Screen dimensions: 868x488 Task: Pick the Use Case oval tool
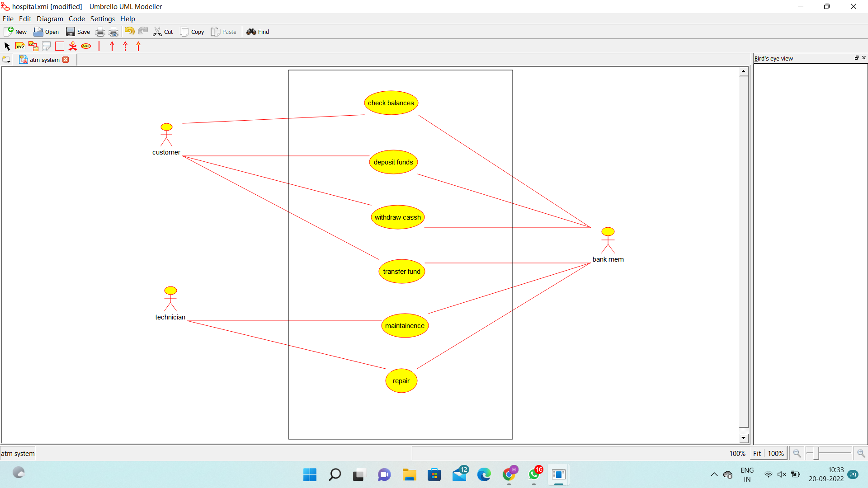click(86, 46)
